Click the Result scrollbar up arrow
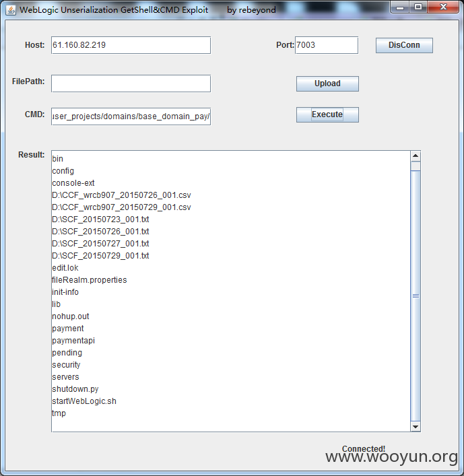Screen dimensions: 464x476 point(416,156)
